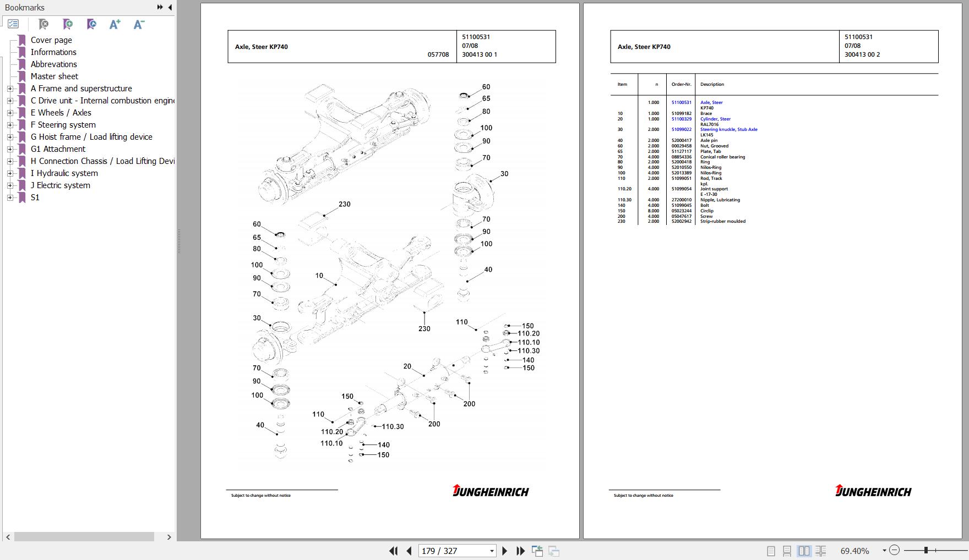The height and width of the screenshot is (560, 969).
Task: Expand the S1 bookmark
Action: click(10, 197)
